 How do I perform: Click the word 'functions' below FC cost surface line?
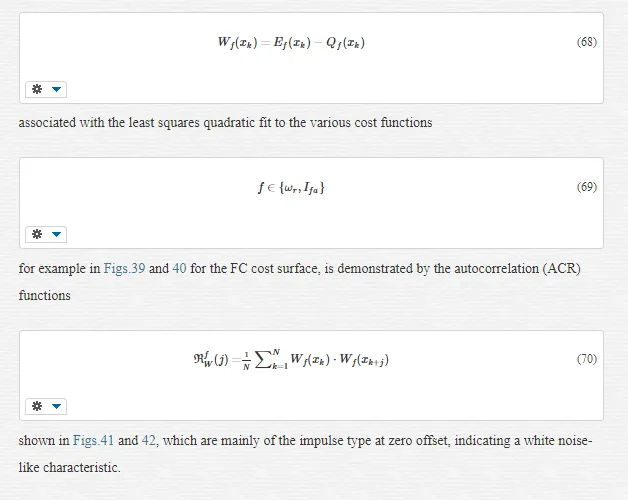click(x=44, y=295)
